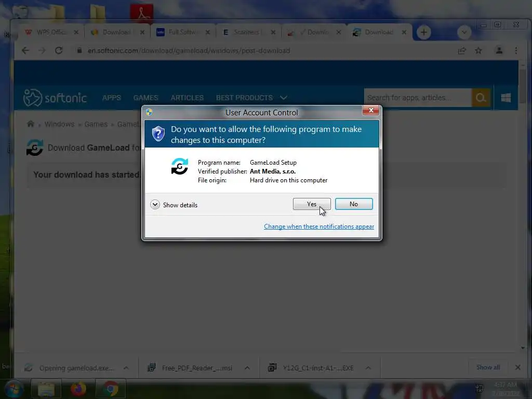
Task: Expand Show details in UAC dialog
Action: coord(174,205)
